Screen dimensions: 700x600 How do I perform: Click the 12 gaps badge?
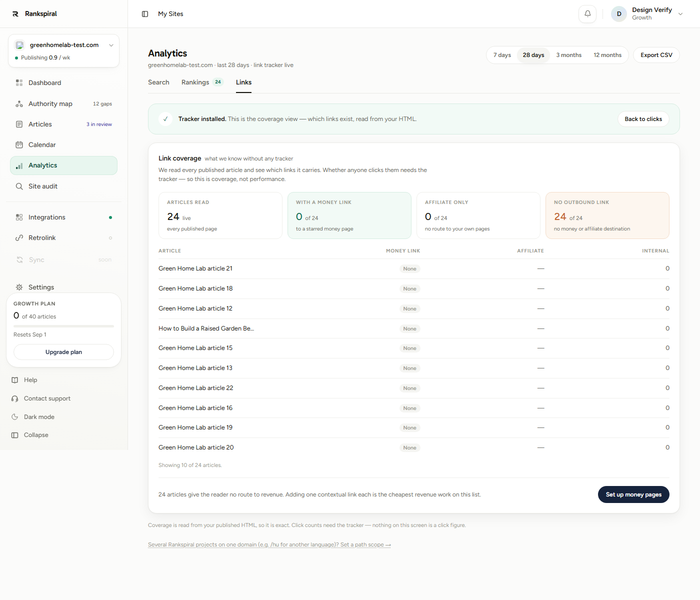[102, 104]
